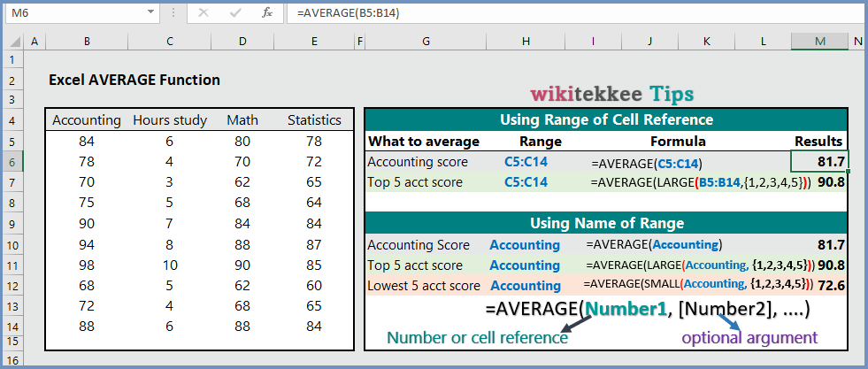Select column L header
Screen dimensions: 868x369
pyautogui.click(x=764, y=41)
